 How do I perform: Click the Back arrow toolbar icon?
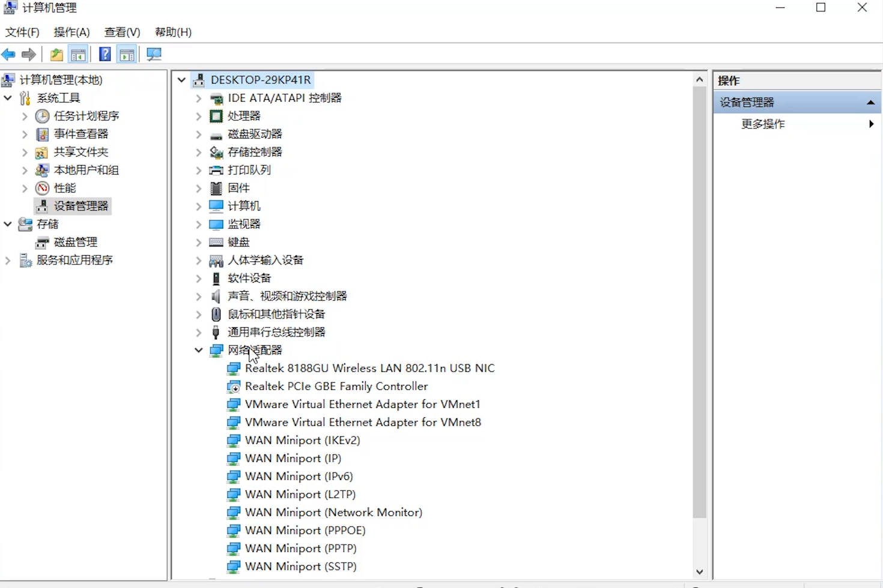point(8,55)
